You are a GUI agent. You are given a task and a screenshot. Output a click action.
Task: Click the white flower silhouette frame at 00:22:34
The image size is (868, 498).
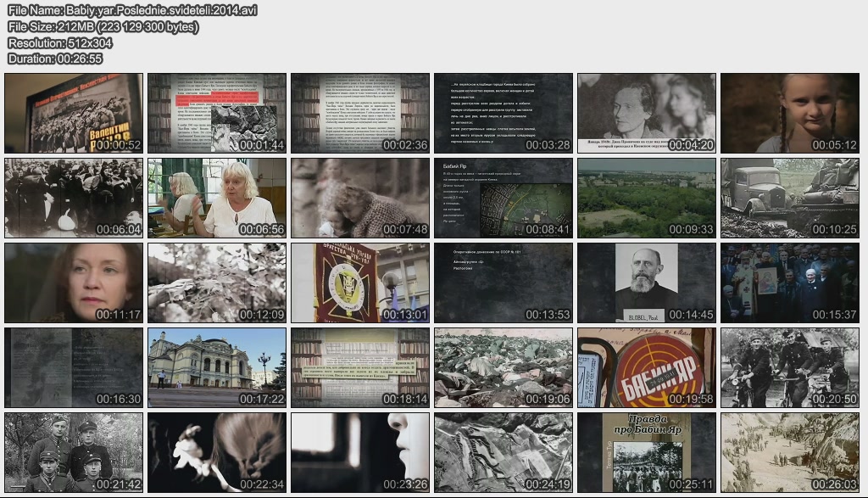pos(217,453)
